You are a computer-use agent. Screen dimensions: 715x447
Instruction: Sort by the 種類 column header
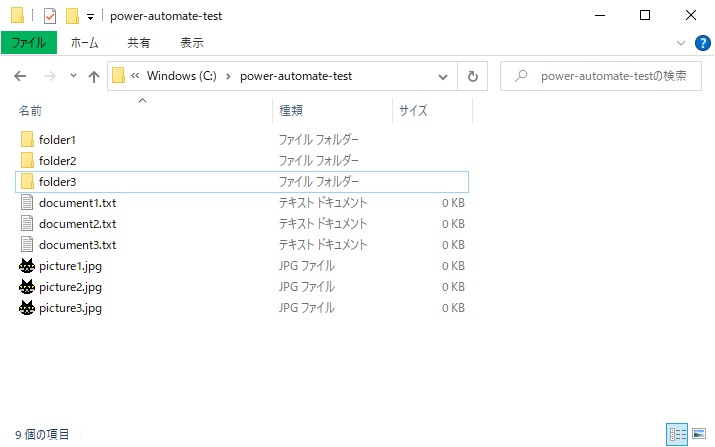291,110
